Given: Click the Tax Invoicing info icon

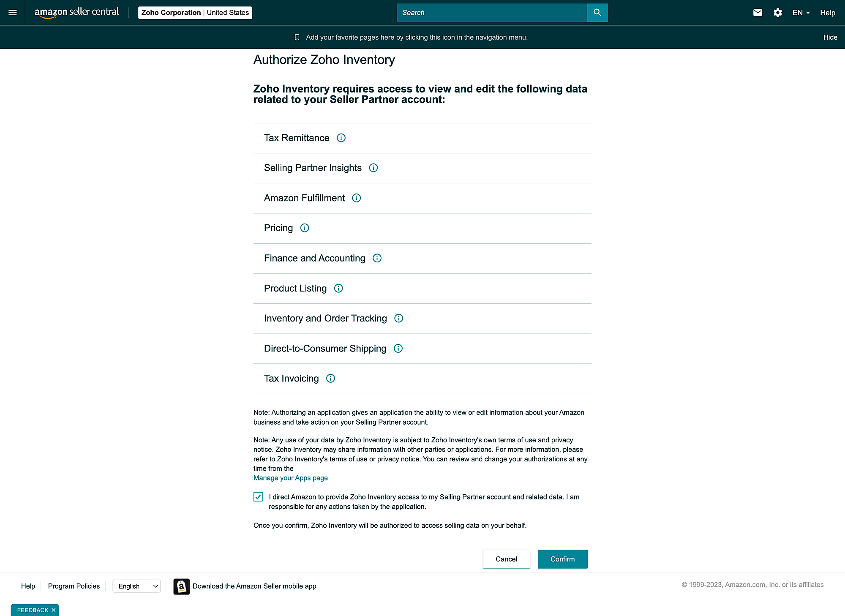Looking at the screenshot, I should [331, 379].
